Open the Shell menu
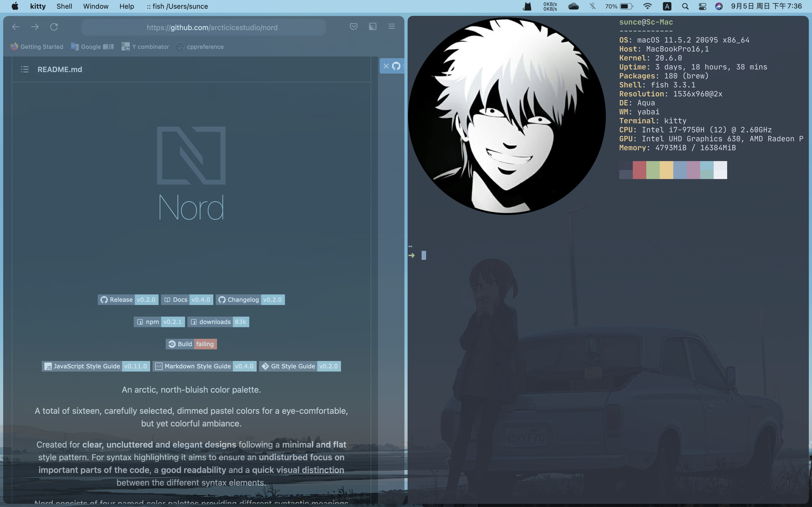This screenshot has width=812, height=507. click(x=64, y=6)
